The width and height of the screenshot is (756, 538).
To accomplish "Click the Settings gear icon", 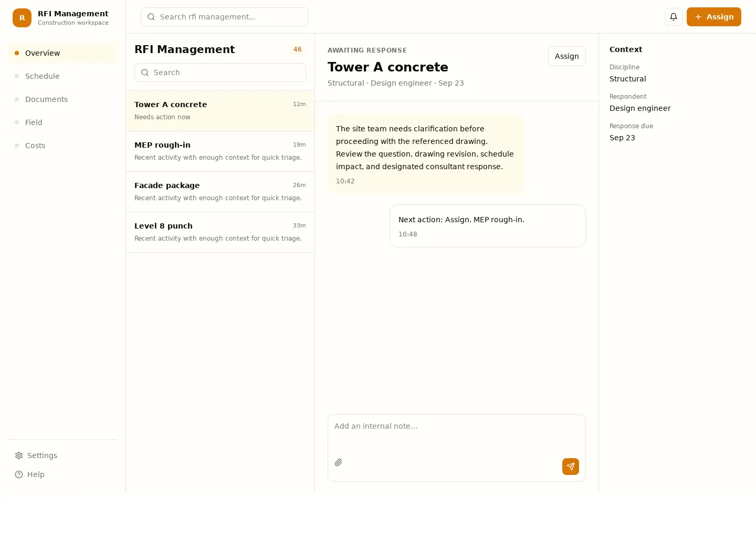I will pyautogui.click(x=19, y=456).
